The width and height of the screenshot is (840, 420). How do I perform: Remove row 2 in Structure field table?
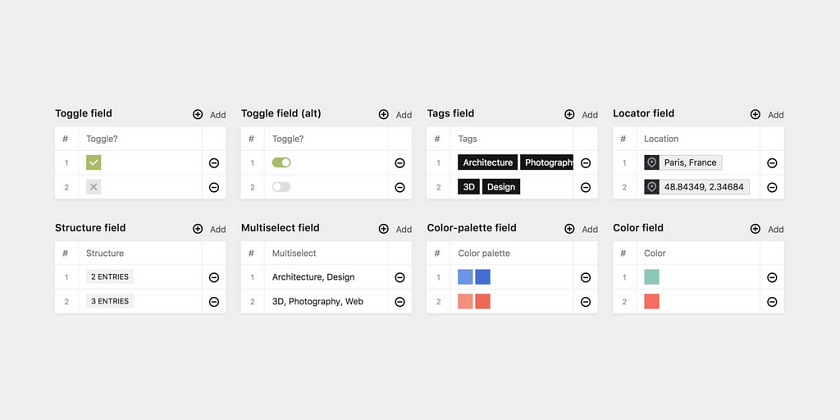pos(214,302)
